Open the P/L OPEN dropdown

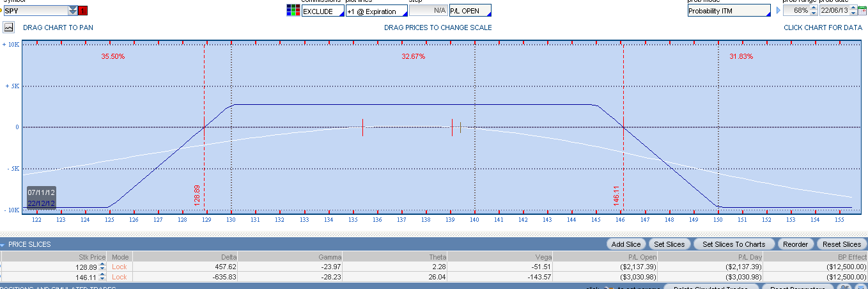coord(470,11)
